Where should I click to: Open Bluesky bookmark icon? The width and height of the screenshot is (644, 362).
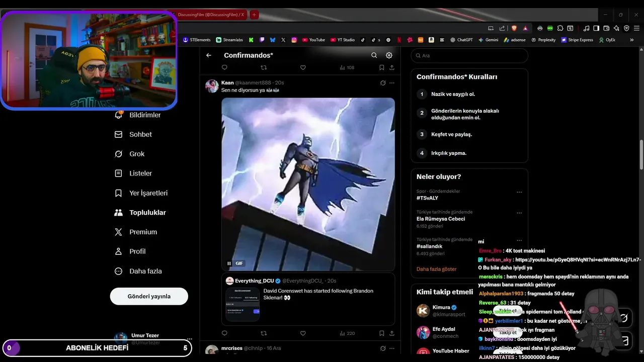pos(273,40)
